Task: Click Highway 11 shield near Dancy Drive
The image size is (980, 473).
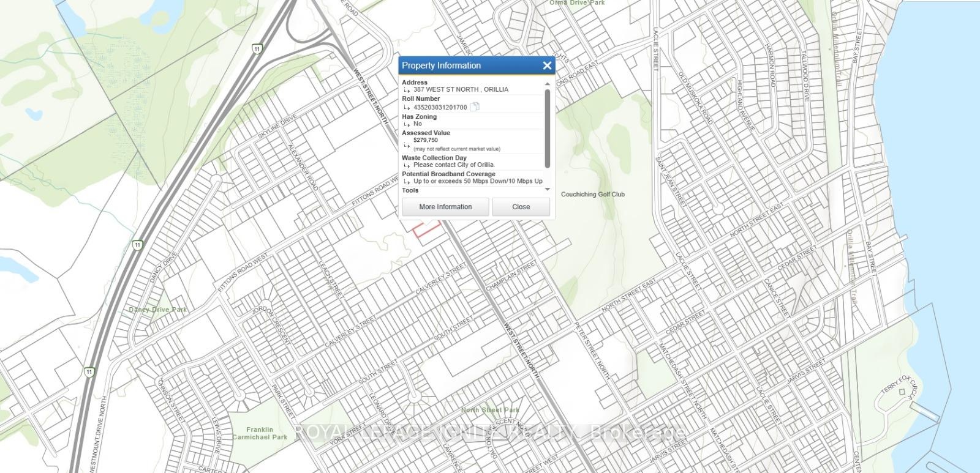Action: click(138, 245)
